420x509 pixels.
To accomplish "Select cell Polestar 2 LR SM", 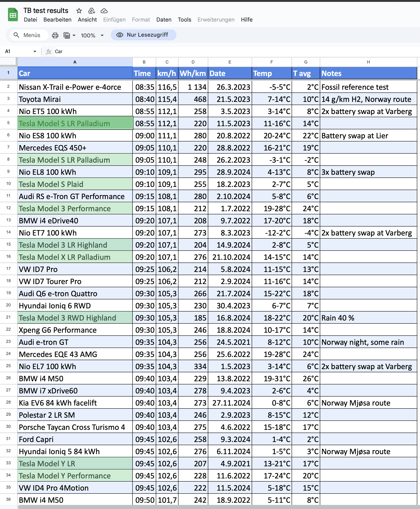I will pos(75,415).
